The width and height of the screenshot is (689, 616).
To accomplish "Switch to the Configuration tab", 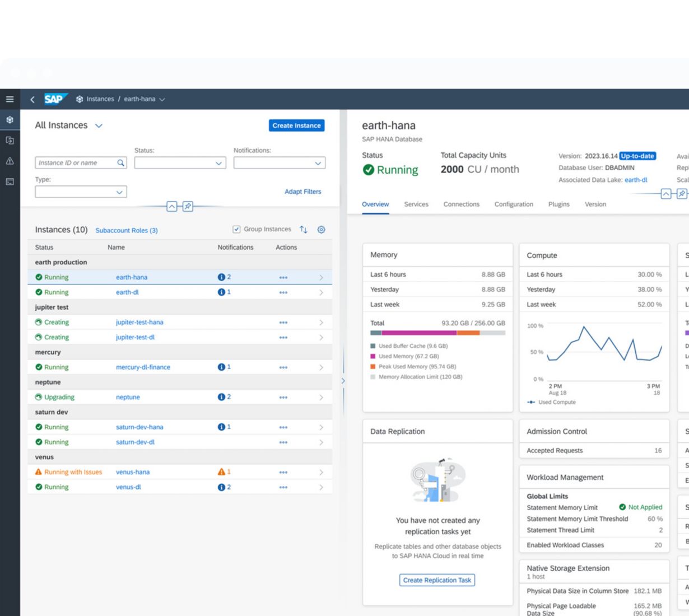I will 513,204.
